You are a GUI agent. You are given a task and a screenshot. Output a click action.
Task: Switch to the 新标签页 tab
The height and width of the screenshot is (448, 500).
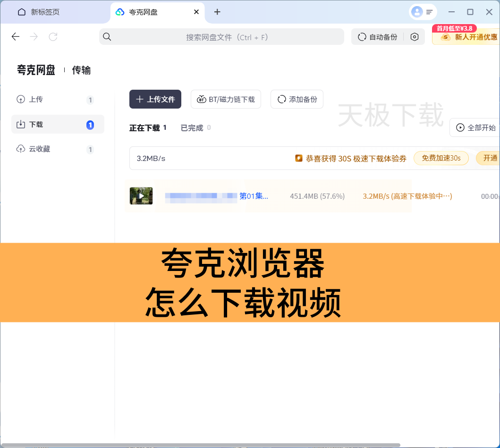[x=39, y=12]
